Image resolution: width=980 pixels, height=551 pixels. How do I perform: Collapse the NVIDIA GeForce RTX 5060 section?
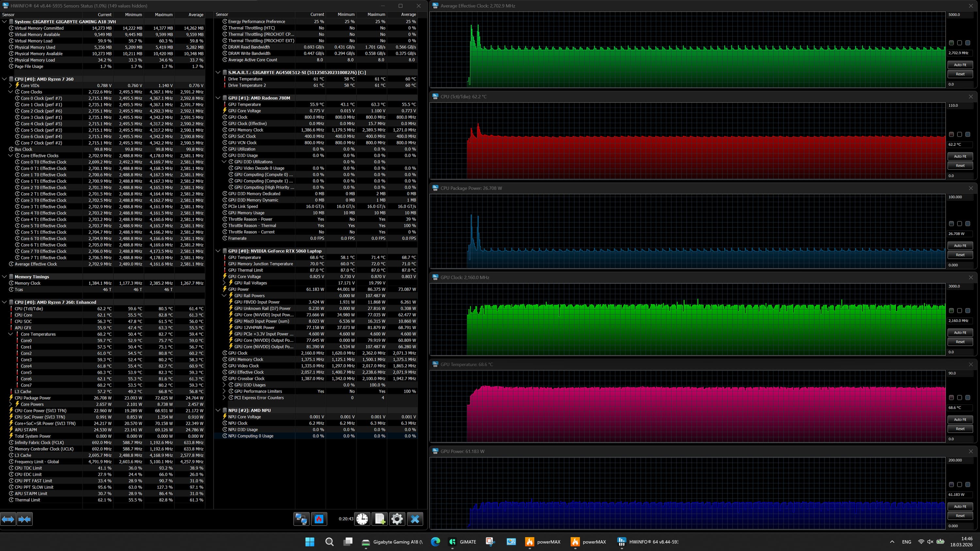point(218,251)
